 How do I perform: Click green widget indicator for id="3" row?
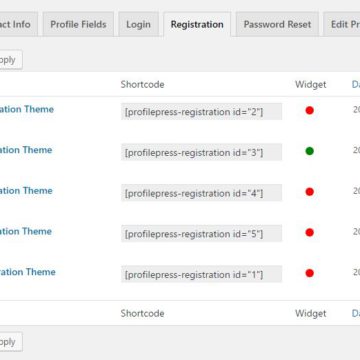pyautogui.click(x=310, y=151)
